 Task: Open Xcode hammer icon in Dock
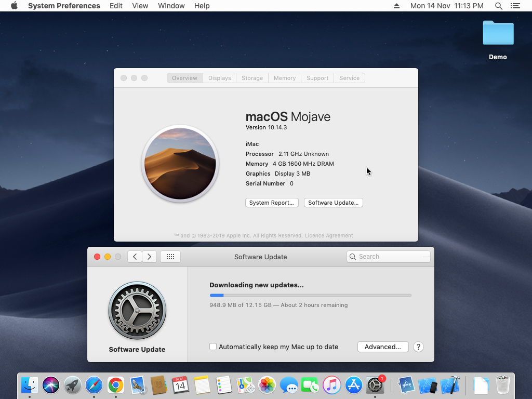click(450, 385)
